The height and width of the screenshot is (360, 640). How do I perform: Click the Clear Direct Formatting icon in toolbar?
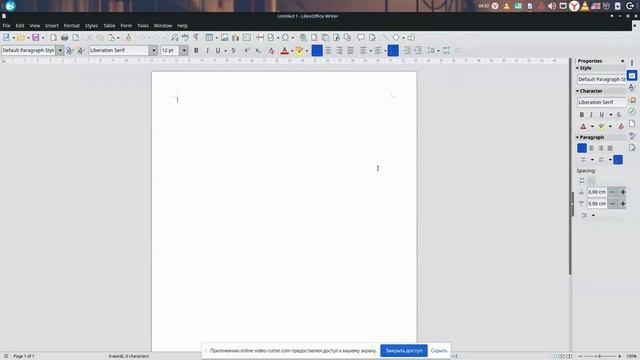click(271, 51)
